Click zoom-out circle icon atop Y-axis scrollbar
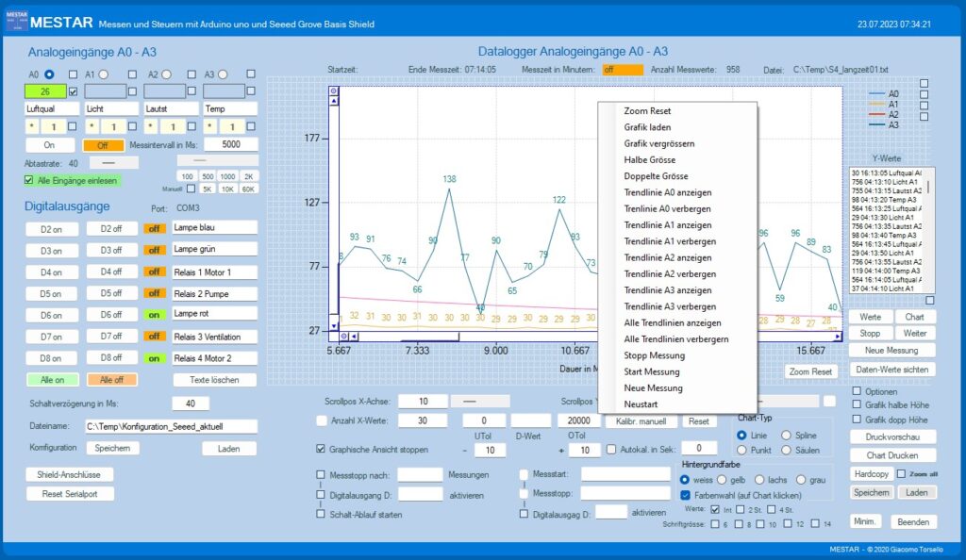The height and width of the screenshot is (560, 966). (x=333, y=91)
